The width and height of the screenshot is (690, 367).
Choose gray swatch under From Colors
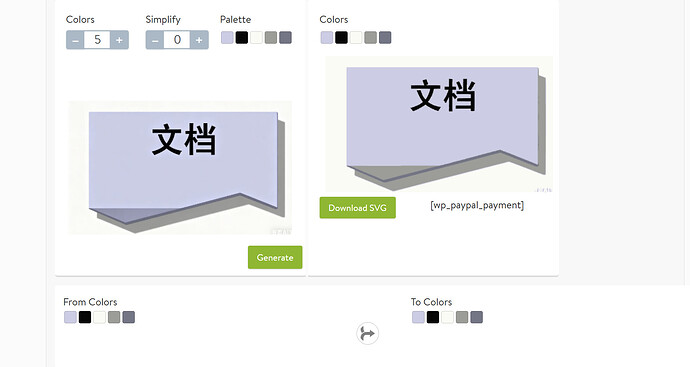(x=114, y=317)
